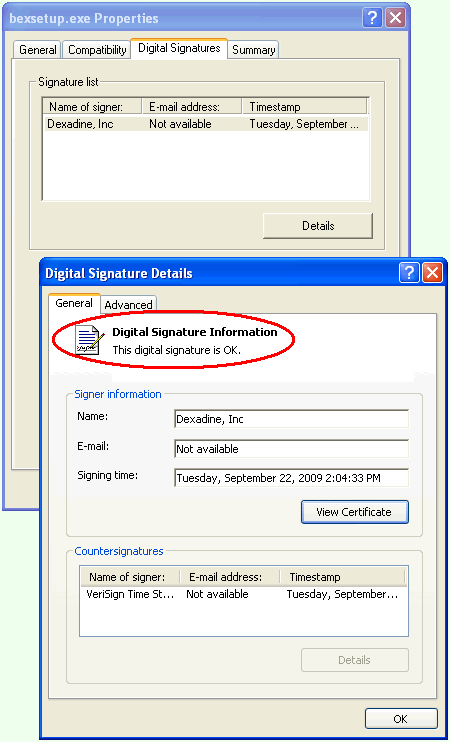The width and height of the screenshot is (450, 742).
Task: Click the digital signature document icon
Action: coord(89,340)
